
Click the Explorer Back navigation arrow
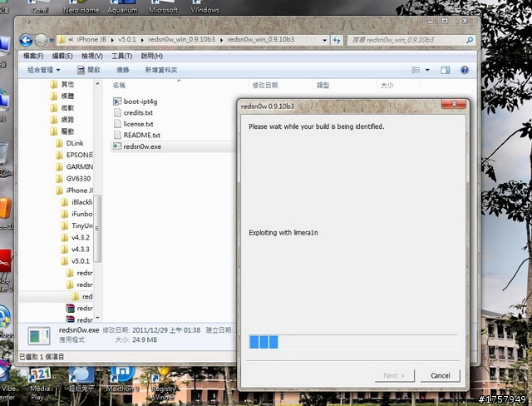26,41
